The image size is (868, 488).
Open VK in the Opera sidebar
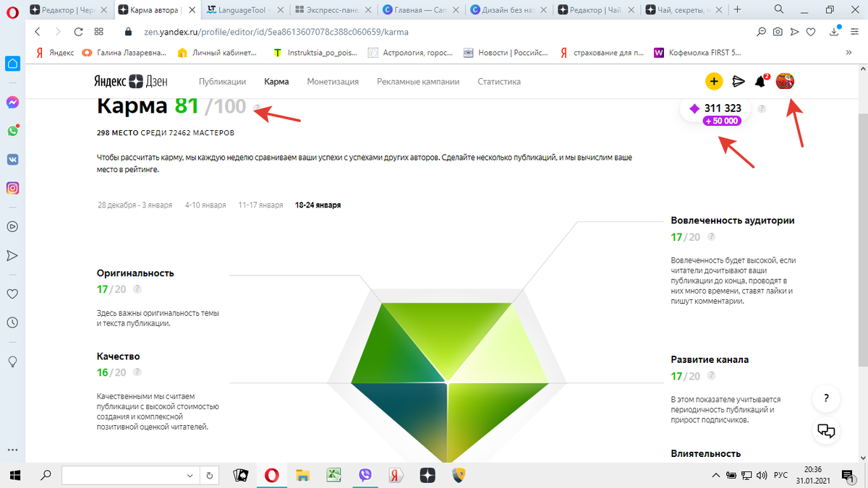pyautogui.click(x=12, y=160)
